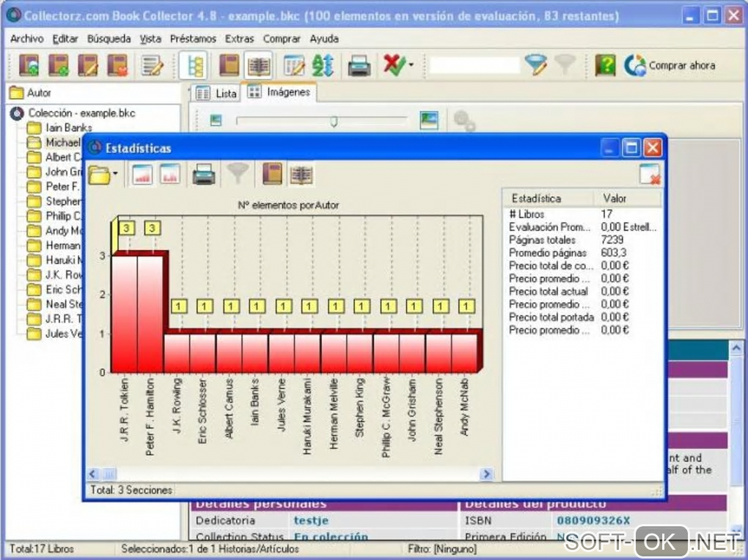Click the remove book icon
Image resolution: width=748 pixels, height=560 pixels.
(x=117, y=65)
